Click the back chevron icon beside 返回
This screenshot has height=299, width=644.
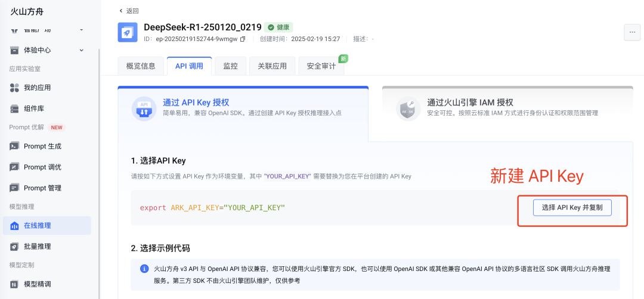pos(120,11)
